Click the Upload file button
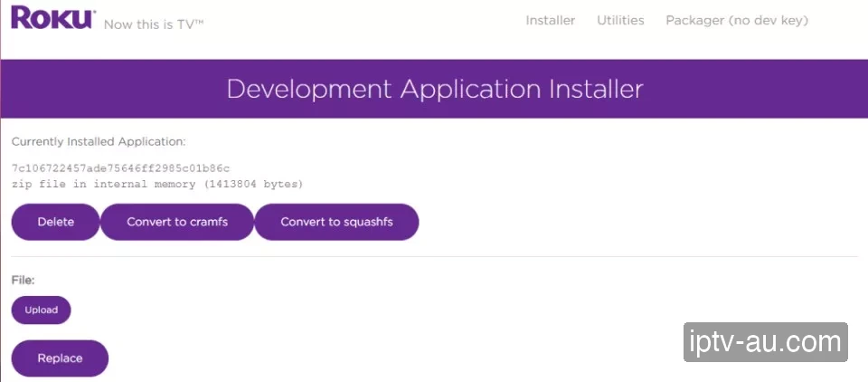 [42, 310]
